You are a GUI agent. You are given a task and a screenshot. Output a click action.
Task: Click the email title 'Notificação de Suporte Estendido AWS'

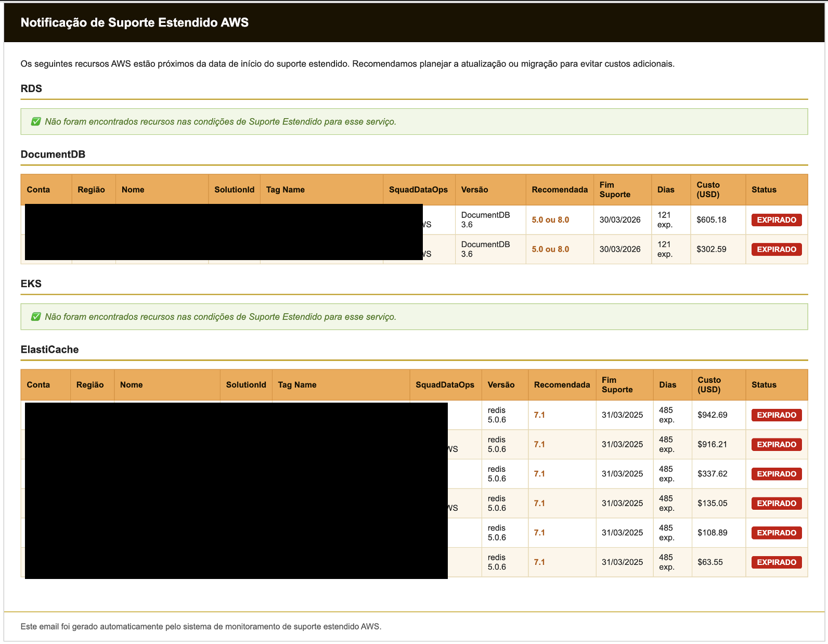click(135, 22)
